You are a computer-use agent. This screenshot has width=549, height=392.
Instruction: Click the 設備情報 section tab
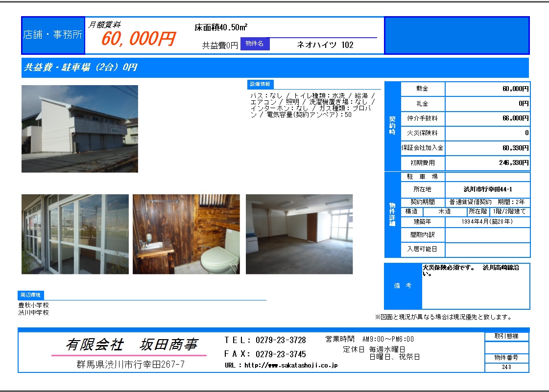(x=261, y=84)
